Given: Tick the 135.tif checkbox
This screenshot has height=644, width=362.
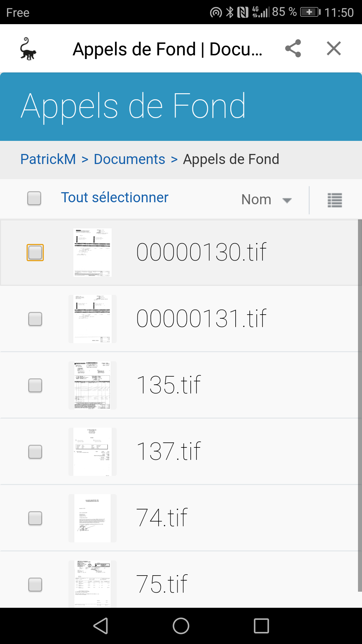Looking at the screenshot, I should [x=35, y=385].
